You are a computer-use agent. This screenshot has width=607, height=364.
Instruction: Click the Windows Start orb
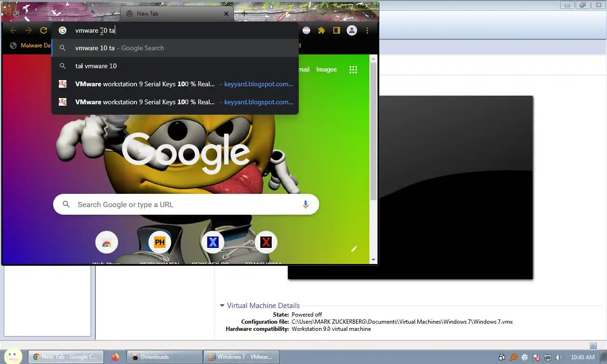tap(12, 356)
